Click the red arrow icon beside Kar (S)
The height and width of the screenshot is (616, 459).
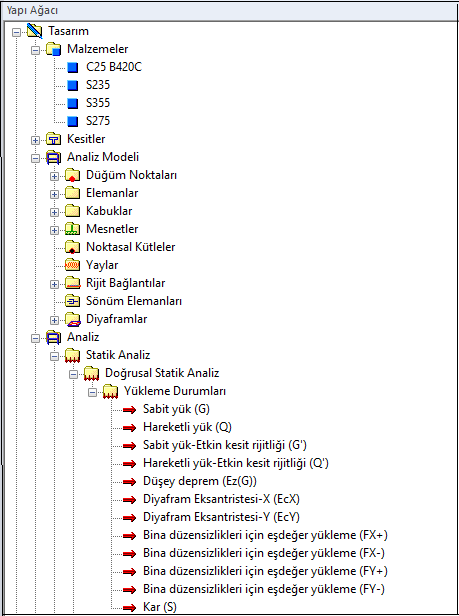[x=129, y=608]
